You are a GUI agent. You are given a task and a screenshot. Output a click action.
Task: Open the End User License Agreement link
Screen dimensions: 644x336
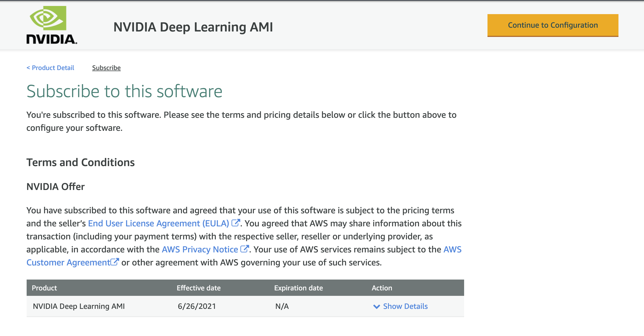158,223
